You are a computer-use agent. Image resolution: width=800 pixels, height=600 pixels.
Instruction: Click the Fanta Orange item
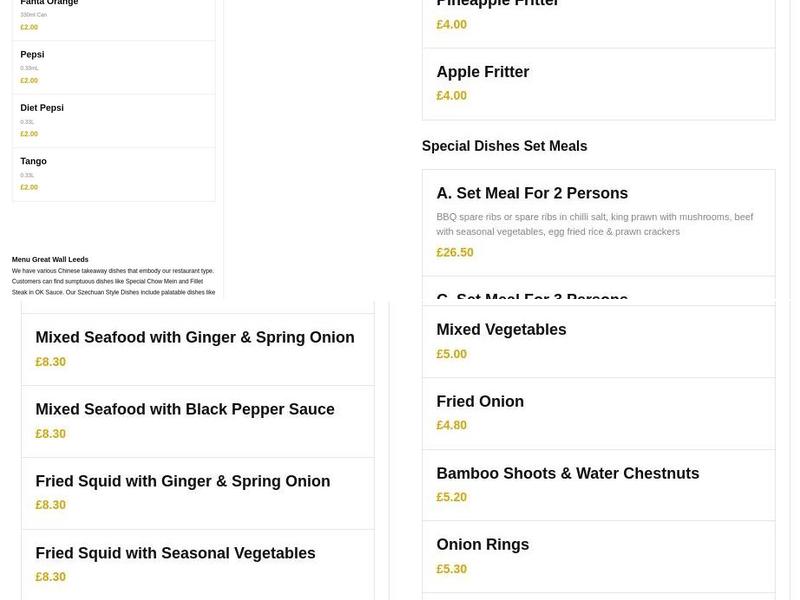point(49,3)
